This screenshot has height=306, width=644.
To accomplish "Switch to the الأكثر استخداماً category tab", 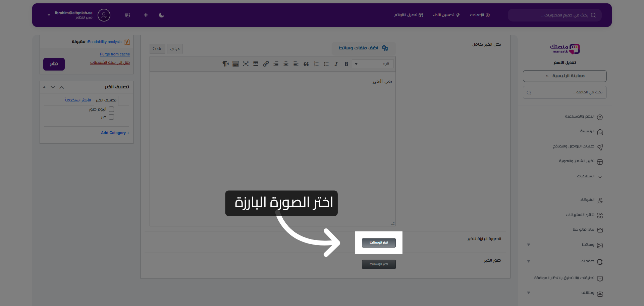I will coord(78,100).
